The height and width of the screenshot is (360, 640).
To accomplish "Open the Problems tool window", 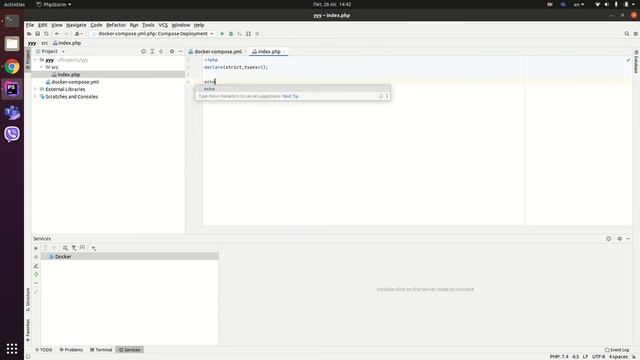I will (x=71, y=350).
